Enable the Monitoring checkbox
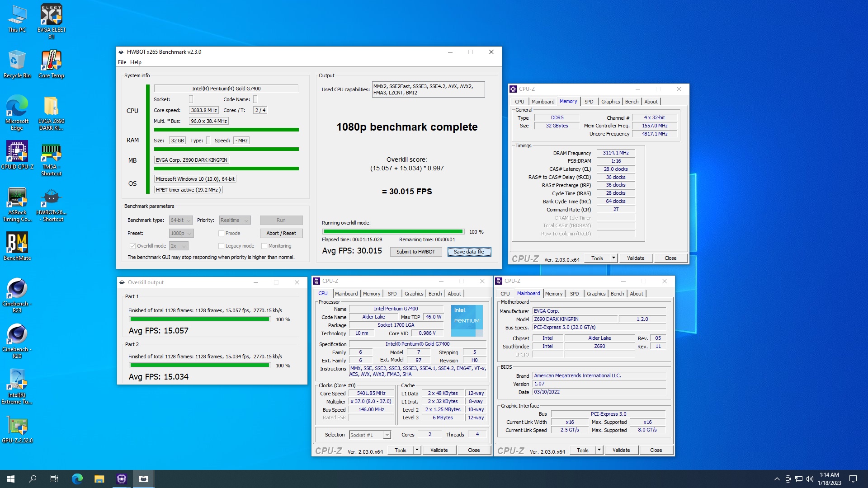This screenshot has width=868, height=488. click(264, 246)
